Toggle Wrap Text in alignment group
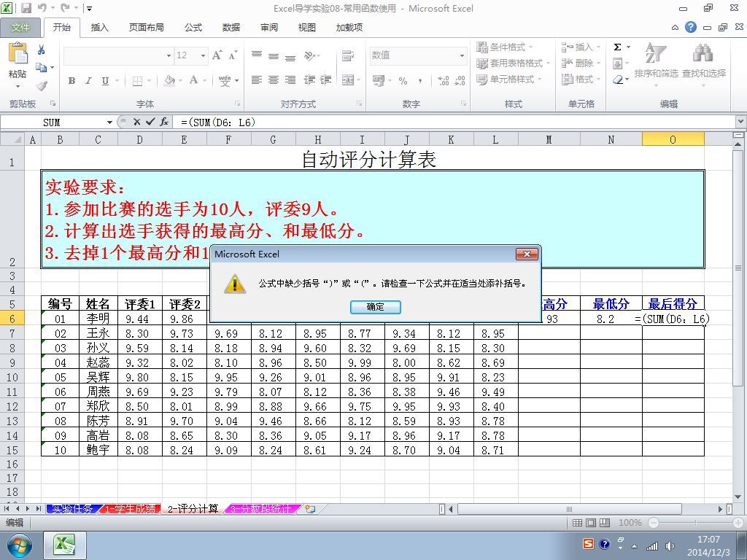 [x=348, y=55]
